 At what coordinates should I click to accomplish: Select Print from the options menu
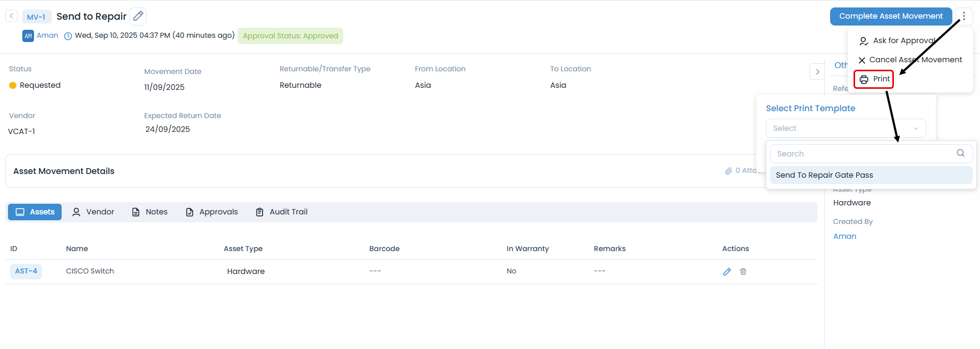pyautogui.click(x=874, y=79)
